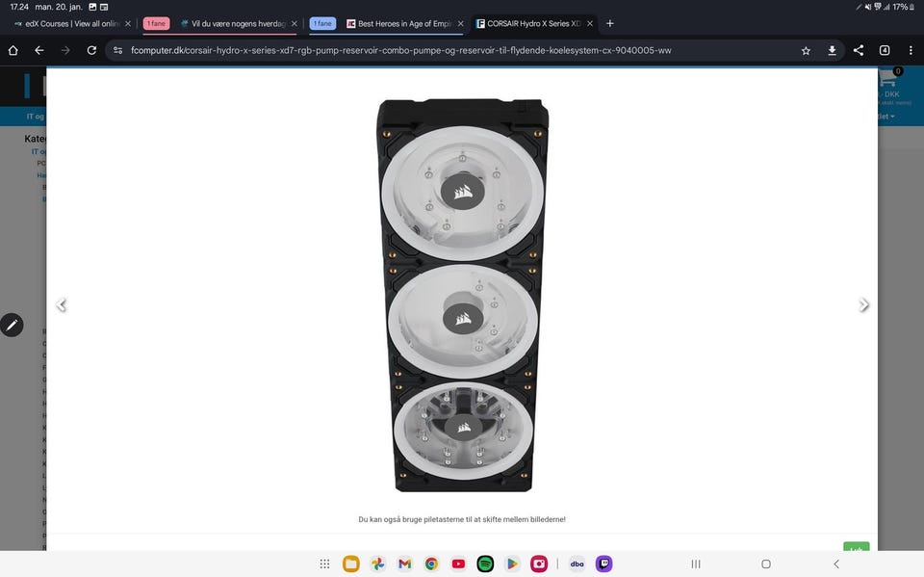This screenshot has height=577, width=924.
Task: Open the tab switcher showing 4
Action: [884, 50]
